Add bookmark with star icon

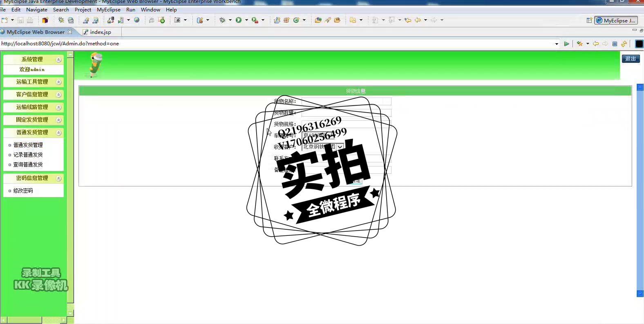coord(580,44)
